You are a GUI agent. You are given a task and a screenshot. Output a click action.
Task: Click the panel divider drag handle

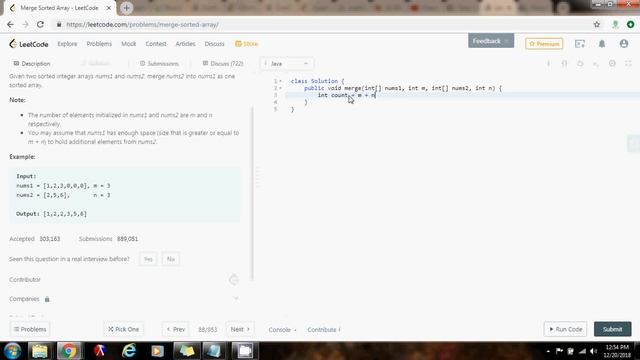pyautogui.click(x=258, y=178)
